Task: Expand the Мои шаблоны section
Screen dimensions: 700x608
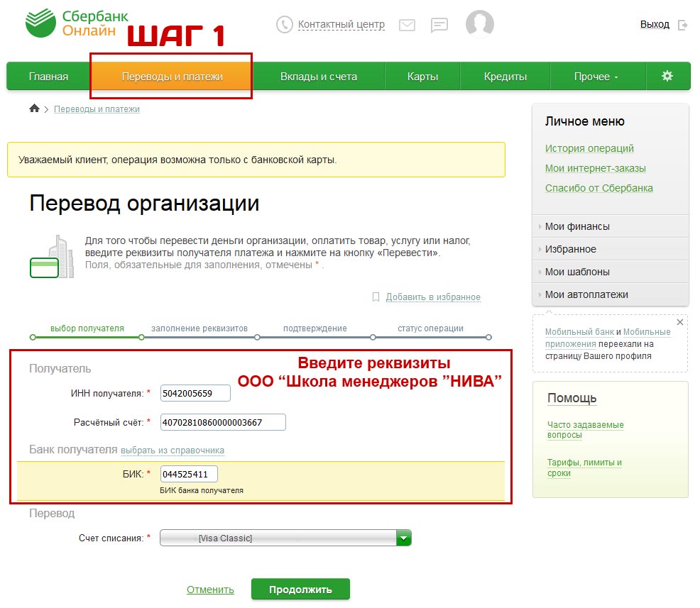Action: coord(610,272)
